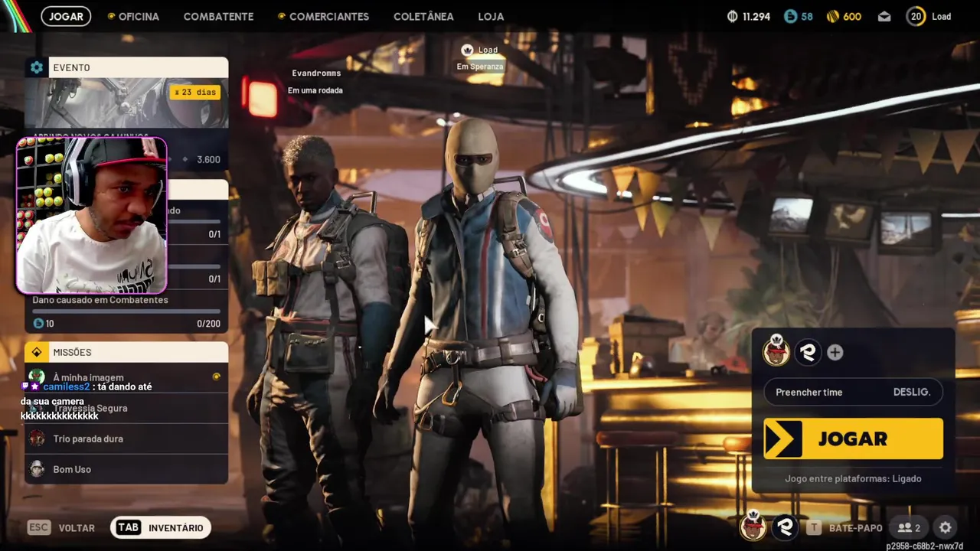
Task: Click the EVENTO gear icon
Action: pos(37,67)
